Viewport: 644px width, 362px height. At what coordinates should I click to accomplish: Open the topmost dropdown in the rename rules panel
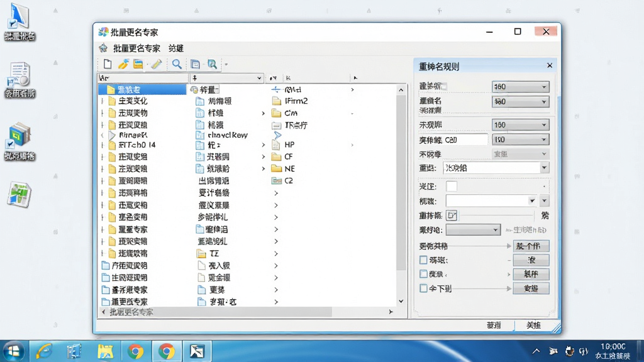[520, 87]
